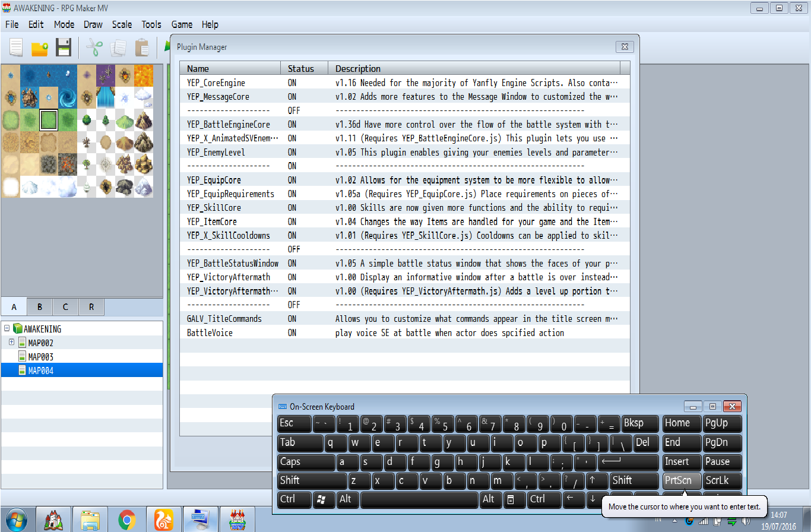811x532 pixels.
Task: Select the YEP_BattleEngineCore plugin row
Action: pos(404,124)
